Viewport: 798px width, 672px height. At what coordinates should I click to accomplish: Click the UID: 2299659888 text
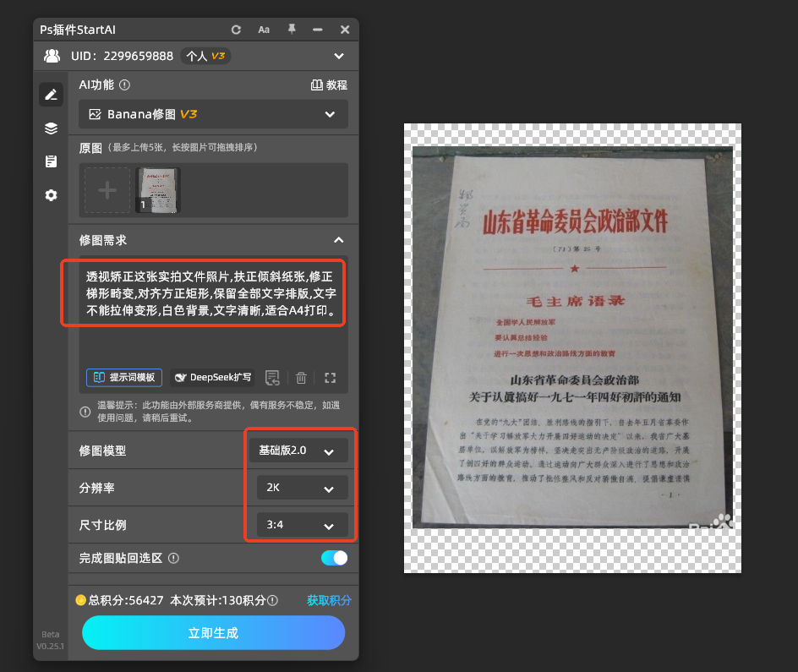pos(122,56)
